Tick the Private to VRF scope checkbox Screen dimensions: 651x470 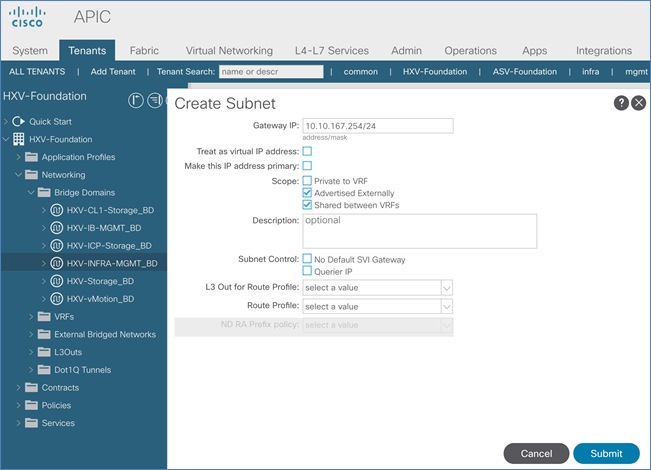point(307,181)
